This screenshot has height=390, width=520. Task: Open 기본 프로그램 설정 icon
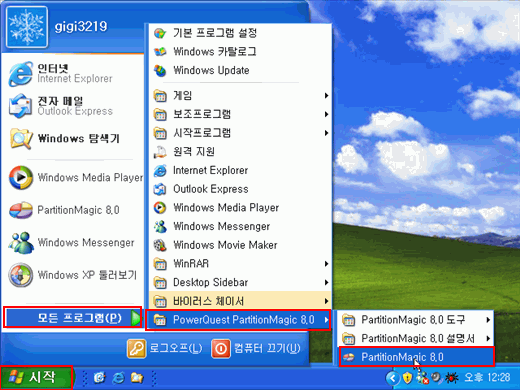click(160, 33)
